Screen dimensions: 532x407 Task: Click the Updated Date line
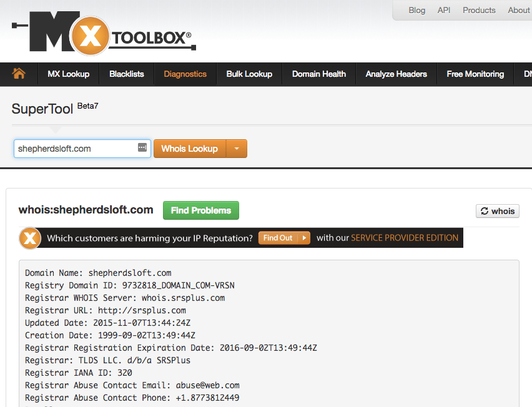click(x=107, y=323)
